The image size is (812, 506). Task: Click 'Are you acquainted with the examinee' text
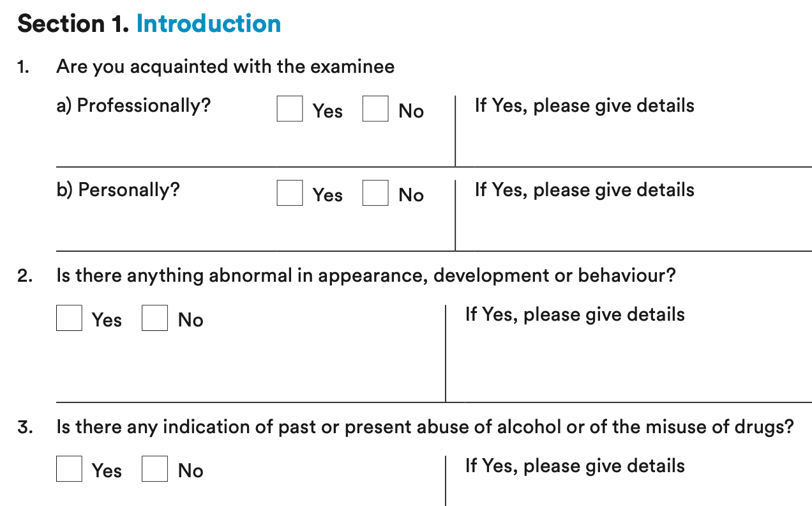[x=225, y=66]
